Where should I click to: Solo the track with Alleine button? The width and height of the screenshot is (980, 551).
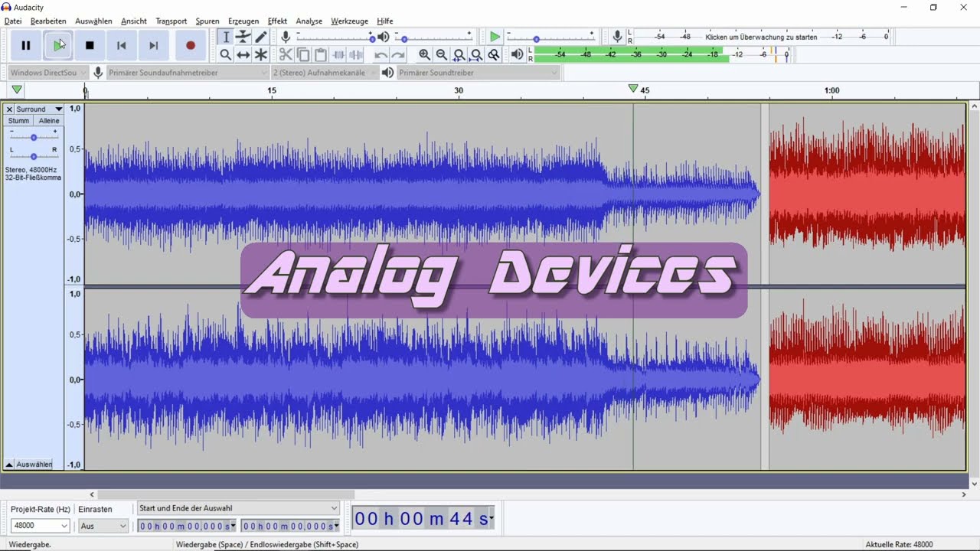click(x=48, y=121)
